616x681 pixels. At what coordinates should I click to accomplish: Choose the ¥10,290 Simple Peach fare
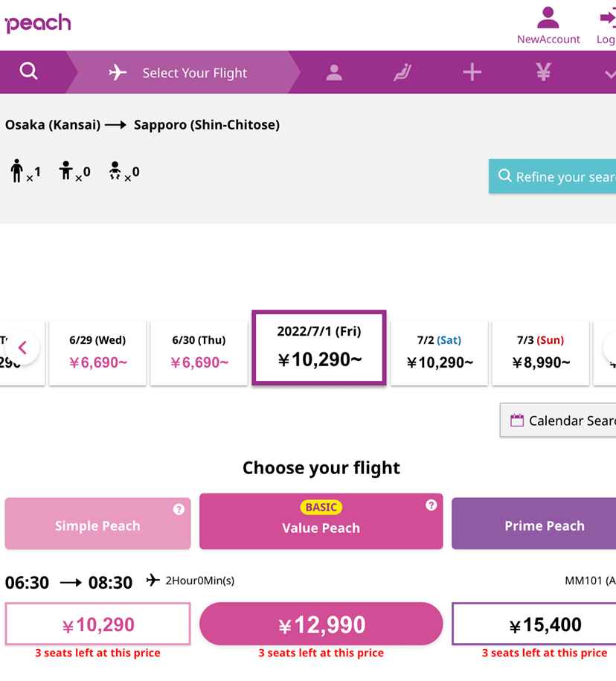pos(97,624)
